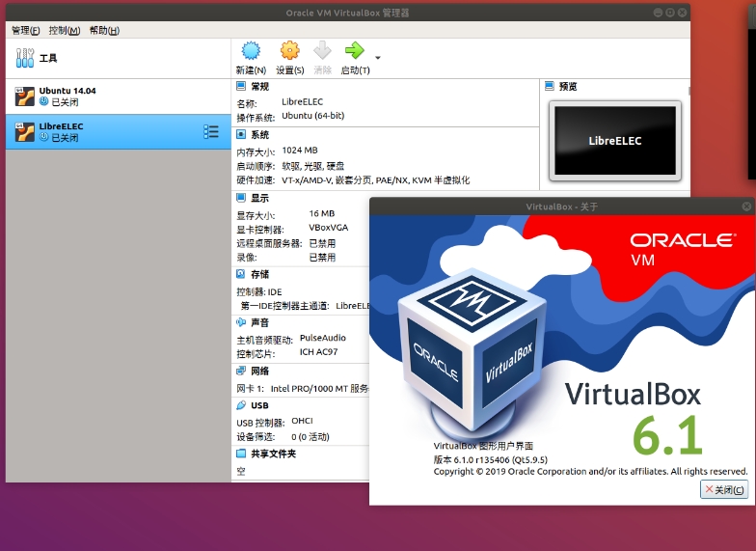The image size is (756, 551).
Task: Open the 管理(F) menu
Action: [25, 31]
